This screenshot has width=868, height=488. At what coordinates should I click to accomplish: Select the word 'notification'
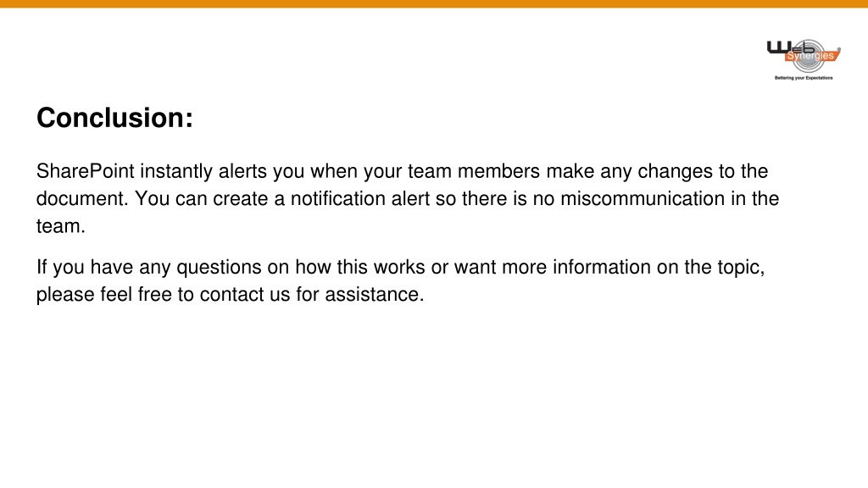coord(337,198)
